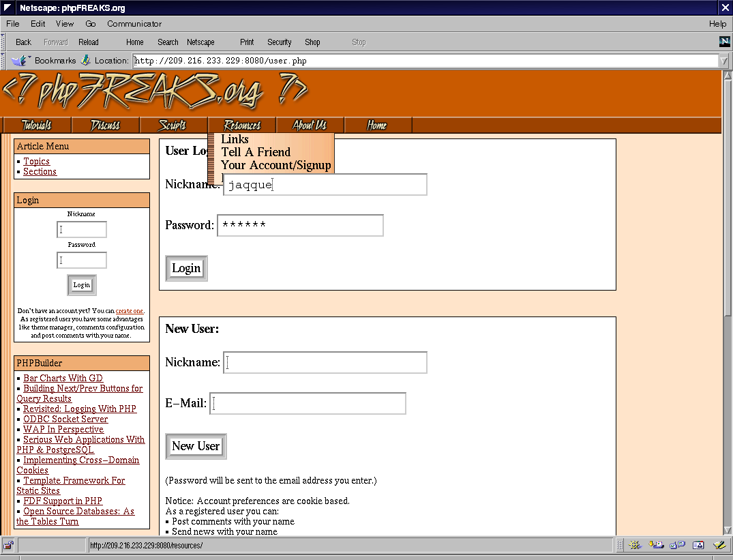The height and width of the screenshot is (560, 733).
Task: Open the Composer pen icon
Action: pos(719,545)
